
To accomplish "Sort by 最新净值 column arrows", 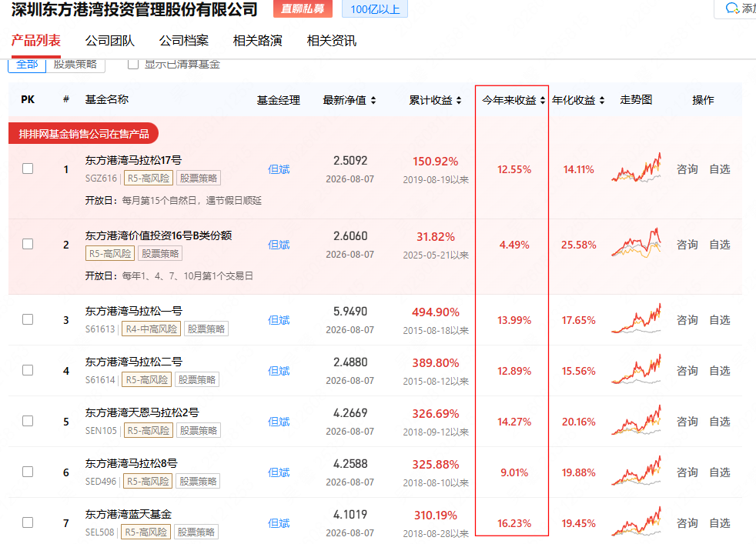I will click(373, 100).
